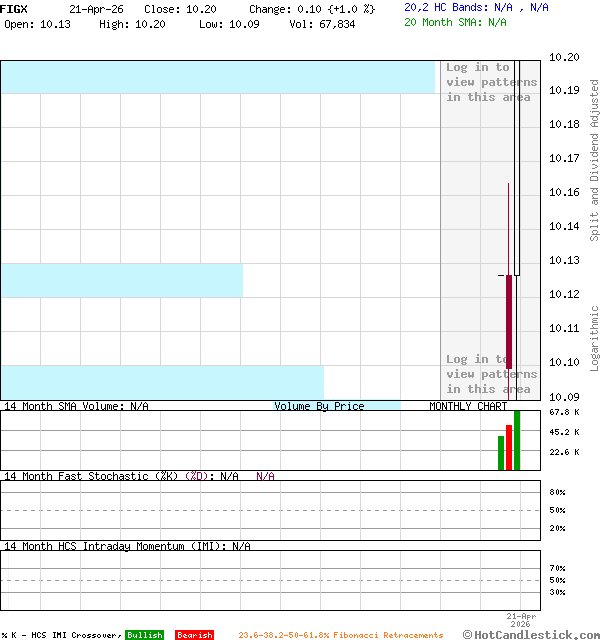This screenshot has width=600, height=640.
Task: Click the HotCandlestick.com copyright link
Action: (532, 634)
